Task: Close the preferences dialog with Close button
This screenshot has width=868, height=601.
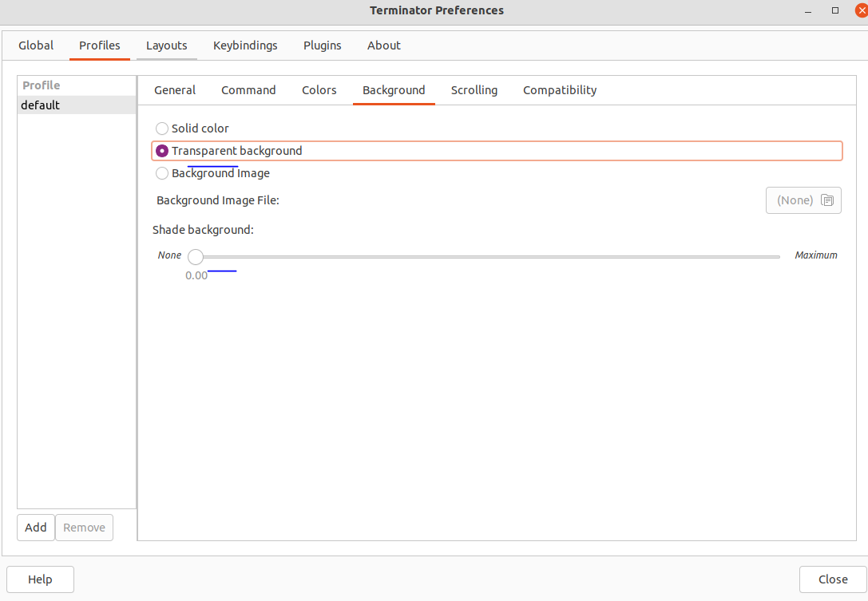Action: click(833, 579)
